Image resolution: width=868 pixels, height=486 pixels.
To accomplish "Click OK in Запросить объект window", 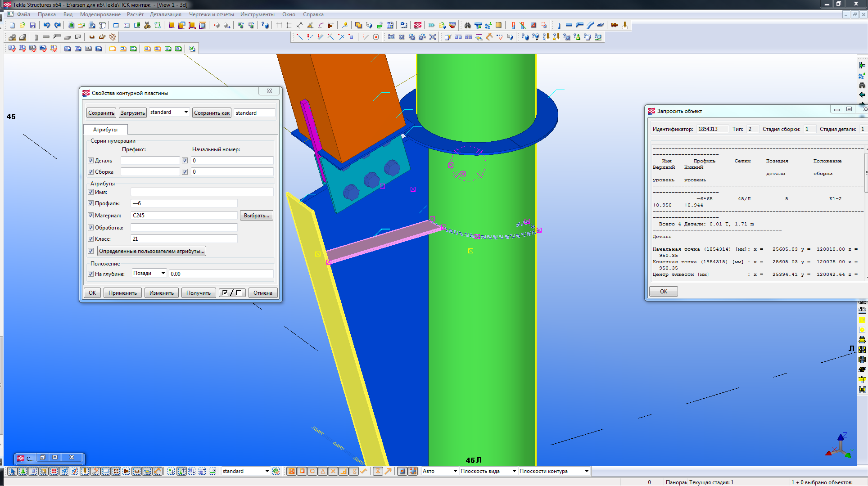I will (663, 292).
